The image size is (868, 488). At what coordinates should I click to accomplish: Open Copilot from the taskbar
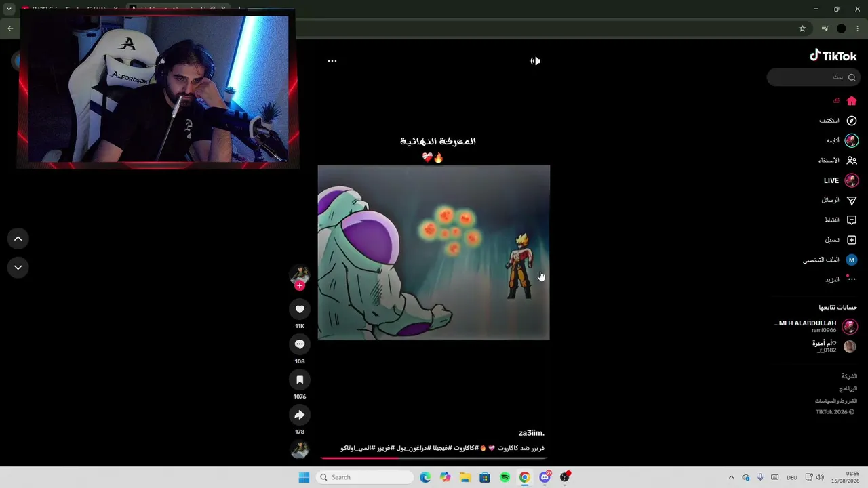click(445, 477)
